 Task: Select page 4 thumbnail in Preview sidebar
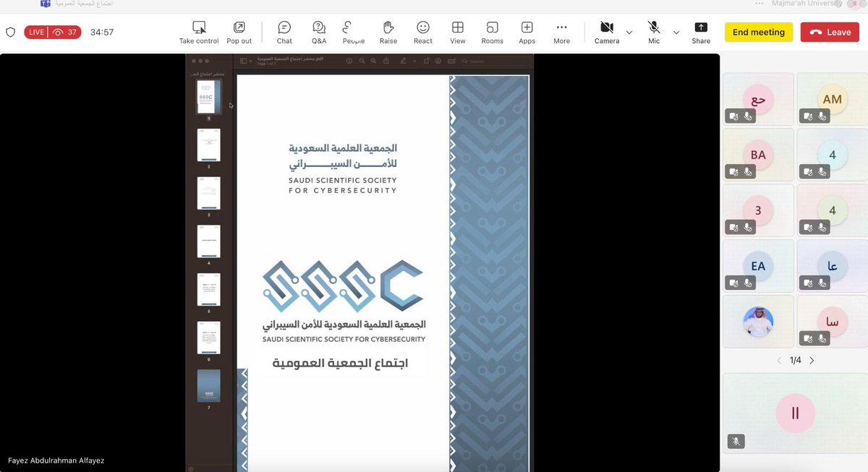point(209,241)
